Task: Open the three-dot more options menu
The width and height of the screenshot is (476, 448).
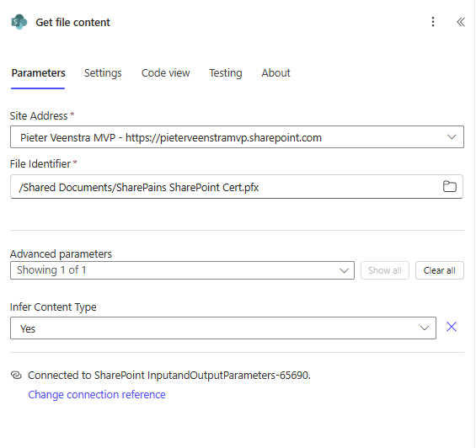Action: pos(433,22)
